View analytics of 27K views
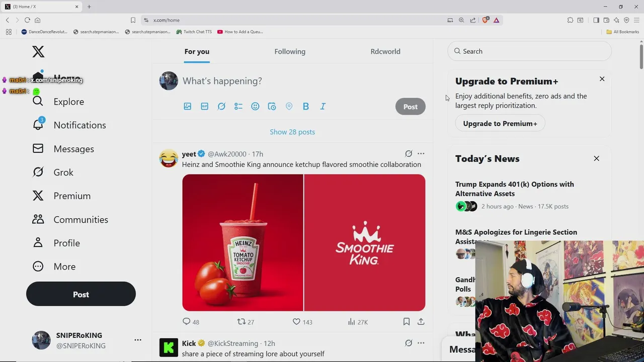 pyautogui.click(x=358, y=322)
